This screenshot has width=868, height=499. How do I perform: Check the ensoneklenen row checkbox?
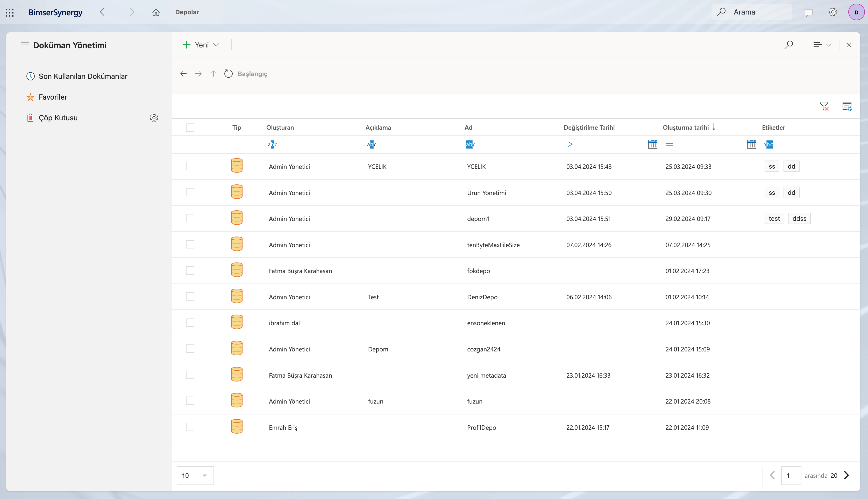(x=190, y=322)
